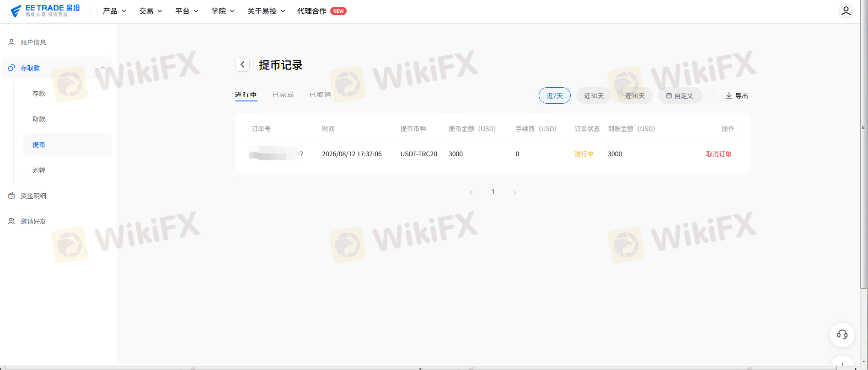Click the horizontal scrollbar at bottom
This screenshot has height=370, width=868.
(421, 368)
